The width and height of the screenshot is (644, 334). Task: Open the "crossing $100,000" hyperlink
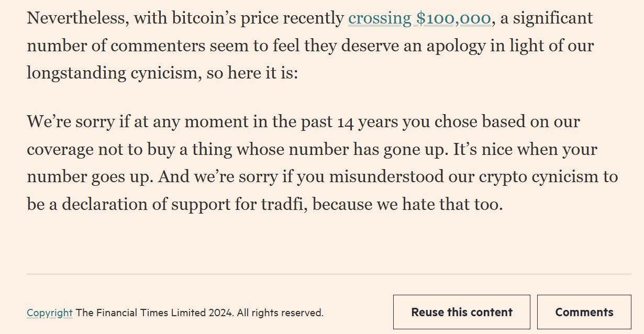tap(419, 18)
